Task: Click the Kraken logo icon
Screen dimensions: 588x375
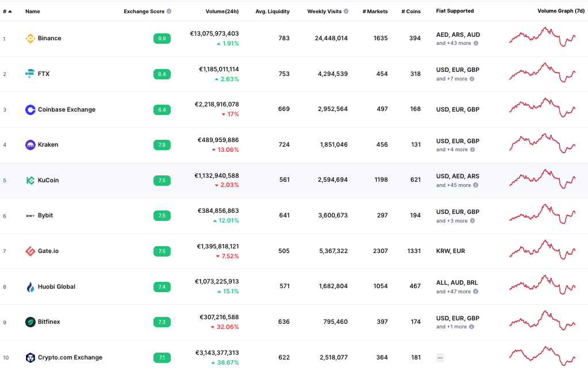Action: click(30, 145)
